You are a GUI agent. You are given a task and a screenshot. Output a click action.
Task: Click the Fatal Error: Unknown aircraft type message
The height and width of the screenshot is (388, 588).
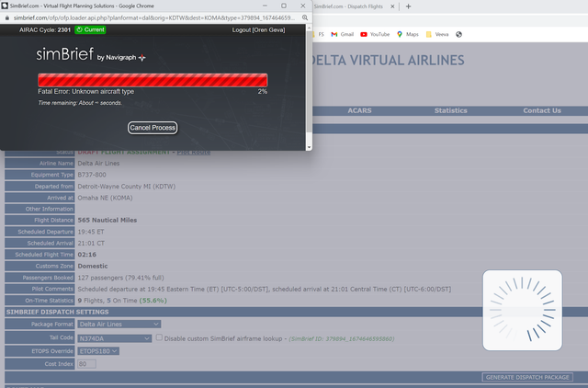85,92
